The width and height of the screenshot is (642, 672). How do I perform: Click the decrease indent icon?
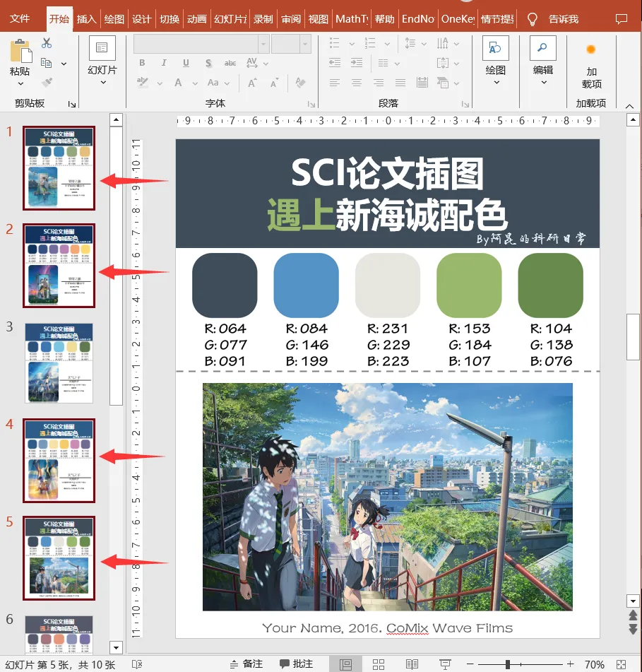point(335,63)
